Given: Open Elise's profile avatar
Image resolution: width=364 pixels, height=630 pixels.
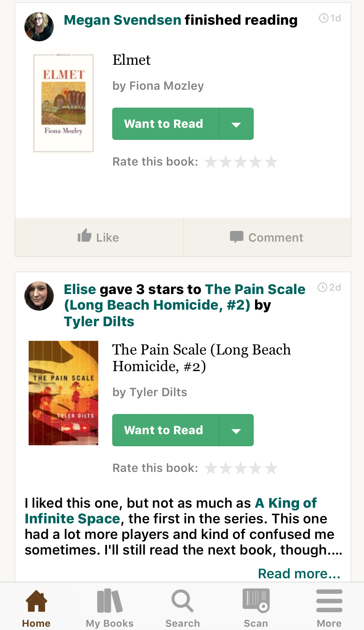Looking at the screenshot, I should [39, 296].
